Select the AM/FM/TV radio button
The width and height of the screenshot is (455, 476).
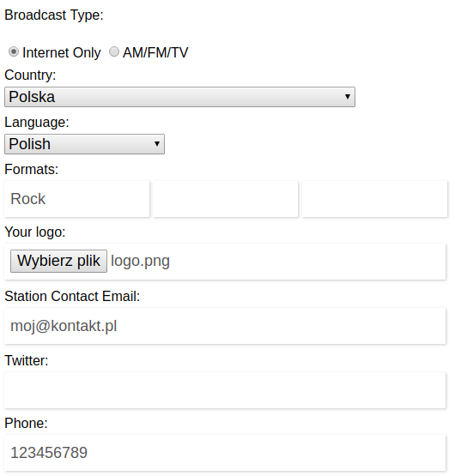coord(114,52)
